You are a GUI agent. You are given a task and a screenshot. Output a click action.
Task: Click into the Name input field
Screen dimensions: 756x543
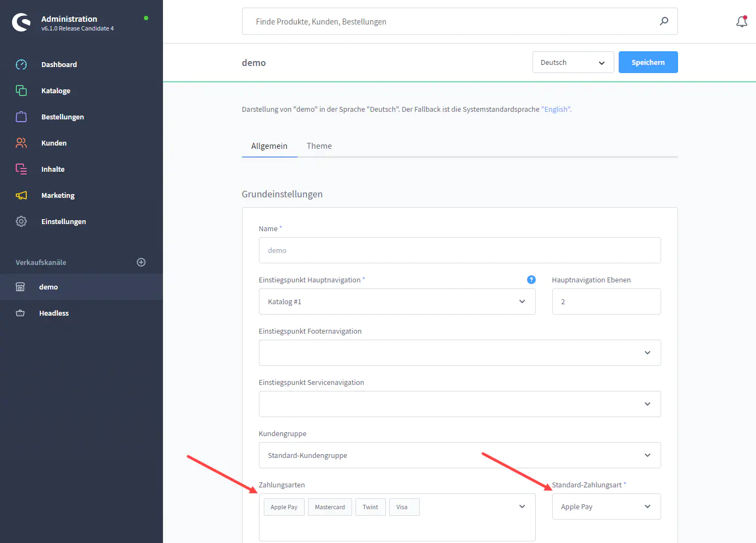tap(459, 250)
